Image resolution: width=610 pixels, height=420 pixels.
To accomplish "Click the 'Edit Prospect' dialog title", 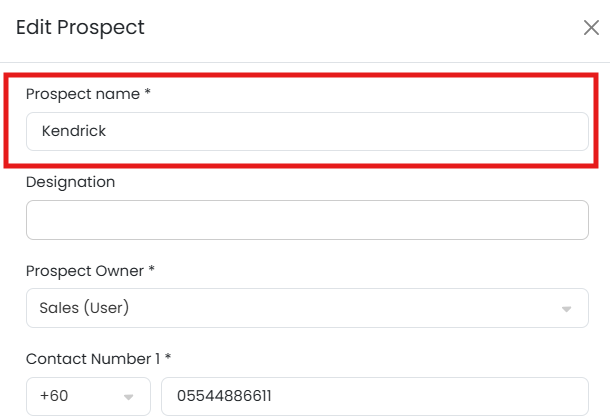I will point(80,28).
